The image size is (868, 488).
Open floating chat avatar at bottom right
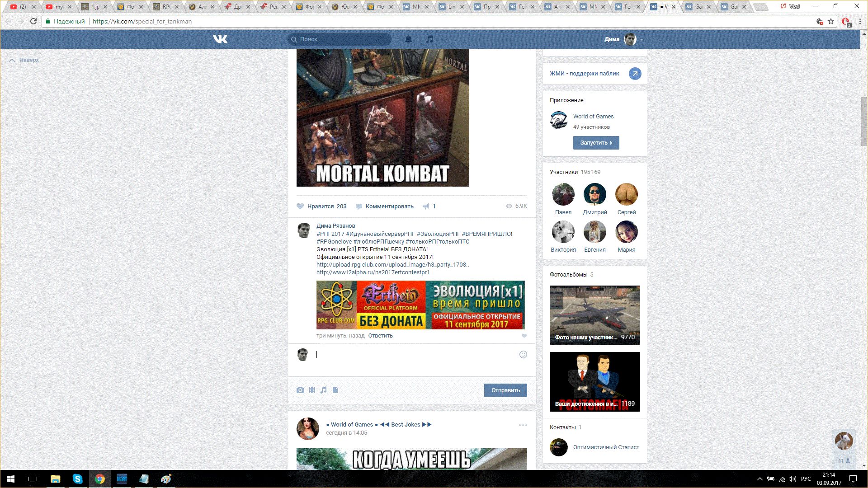pos(844,441)
